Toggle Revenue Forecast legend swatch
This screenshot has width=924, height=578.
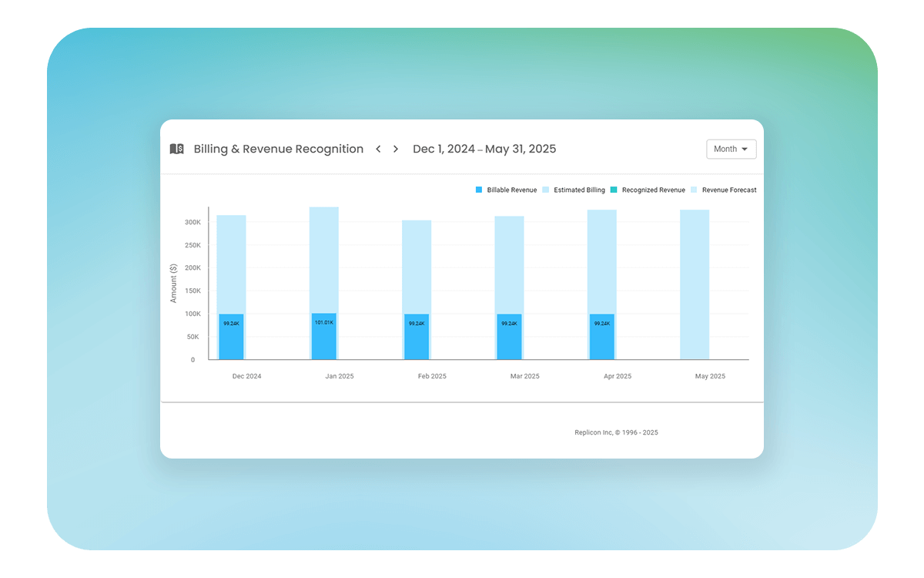click(x=694, y=190)
